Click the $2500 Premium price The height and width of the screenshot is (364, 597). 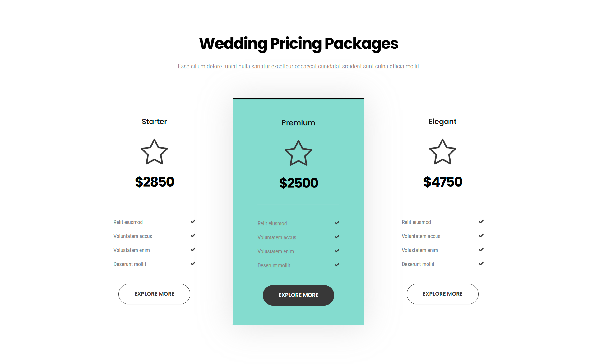click(x=298, y=183)
